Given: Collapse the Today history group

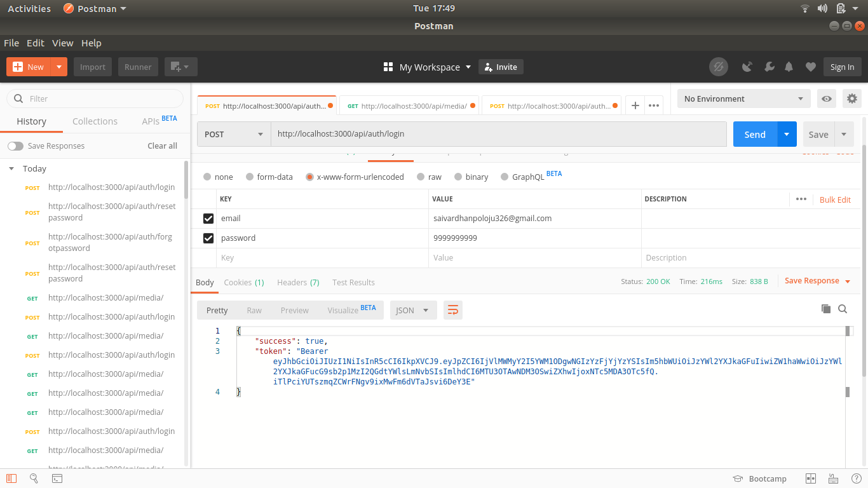Looking at the screenshot, I should click(11, 168).
